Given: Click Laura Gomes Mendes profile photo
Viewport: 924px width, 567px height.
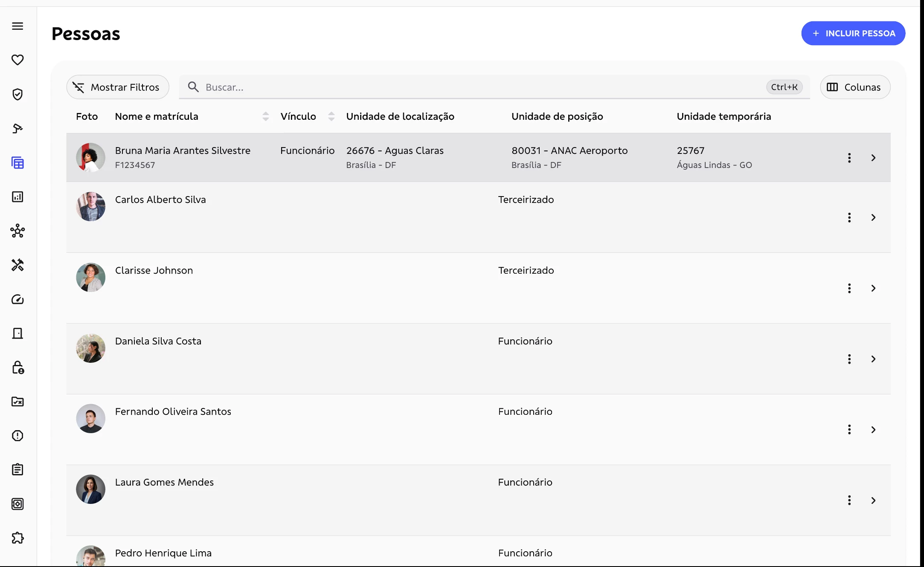Looking at the screenshot, I should click(x=90, y=489).
